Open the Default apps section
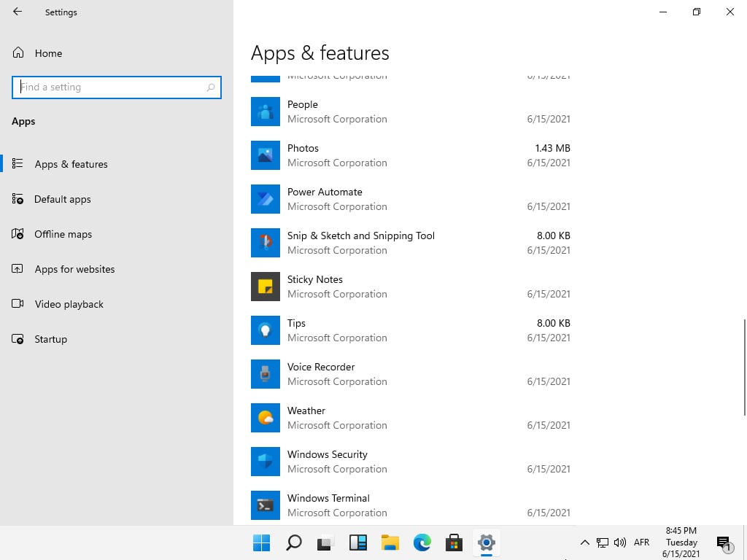The width and height of the screenshot is (747, 560). 117,199
